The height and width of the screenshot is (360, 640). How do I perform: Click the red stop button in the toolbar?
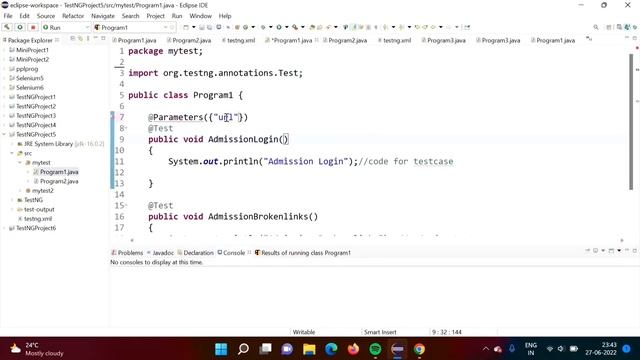tap(33, 27)
